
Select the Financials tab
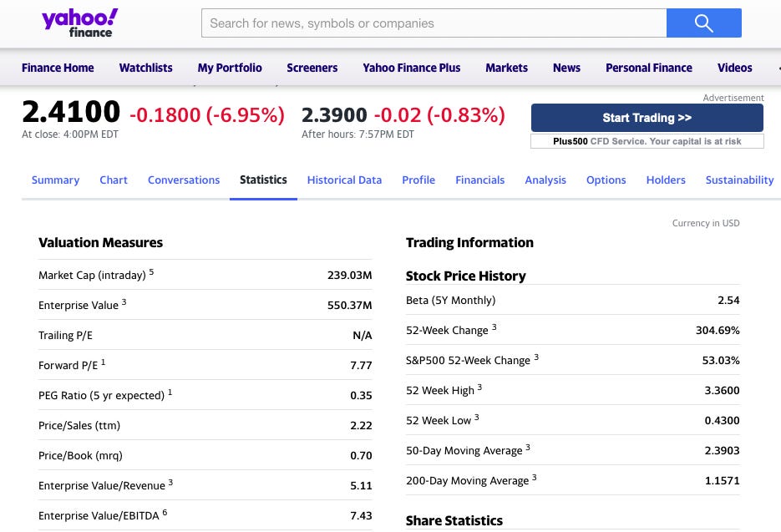479,180
